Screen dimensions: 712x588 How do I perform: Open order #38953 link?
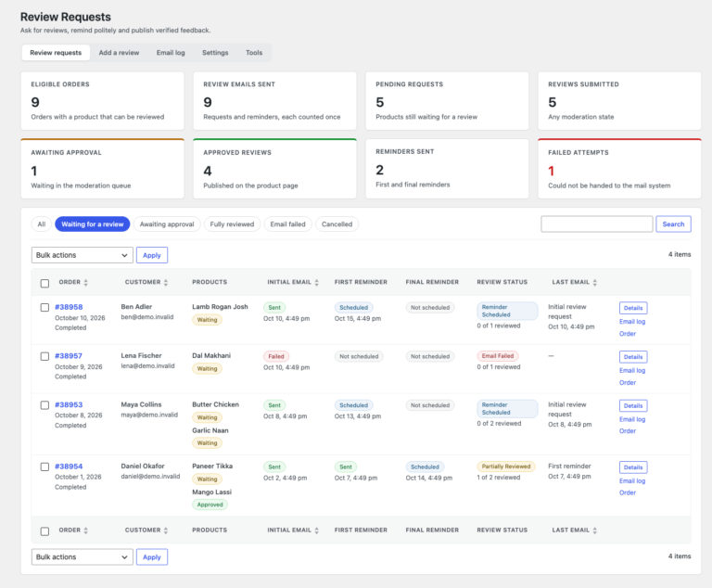click(x=69, y=405)
